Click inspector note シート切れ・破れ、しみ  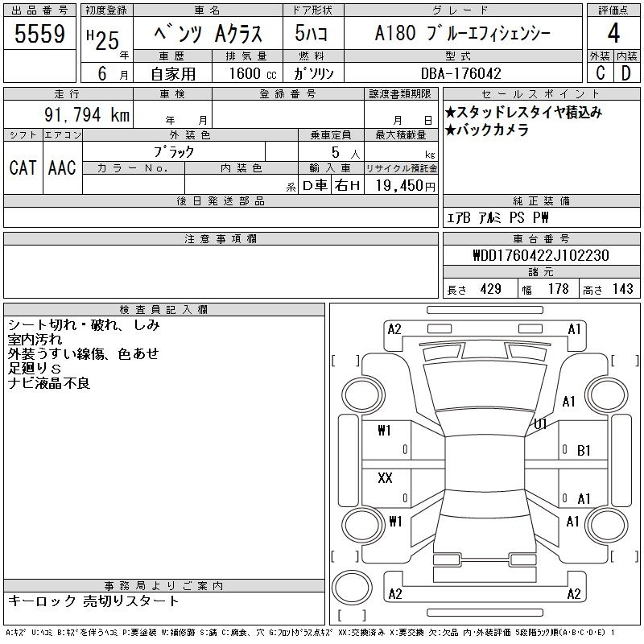pos(84,325)
